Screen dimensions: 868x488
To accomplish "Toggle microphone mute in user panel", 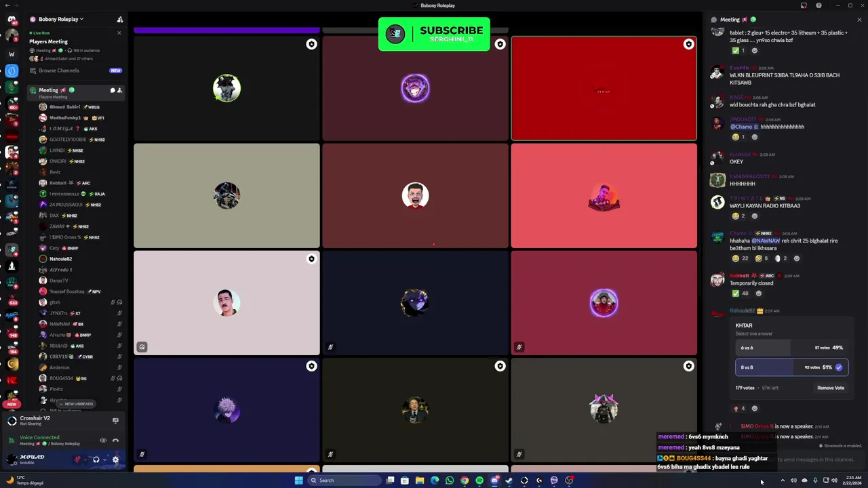I will 78,460.
